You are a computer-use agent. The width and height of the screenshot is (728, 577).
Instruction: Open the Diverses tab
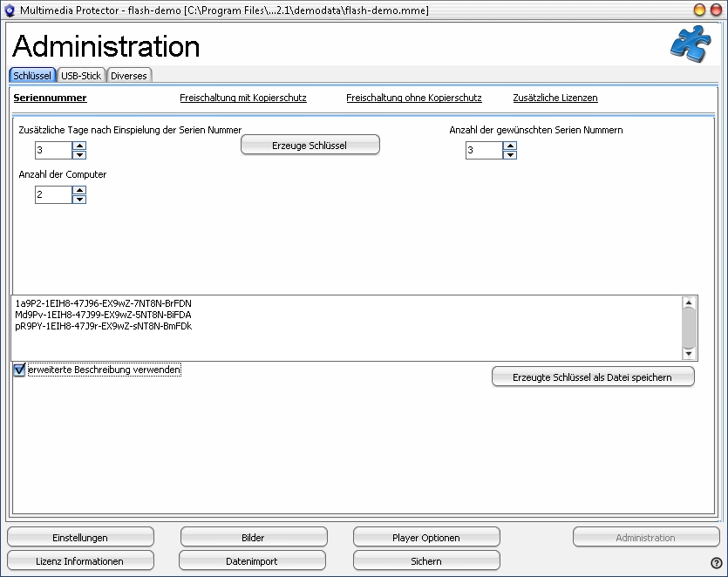(129, 76)
